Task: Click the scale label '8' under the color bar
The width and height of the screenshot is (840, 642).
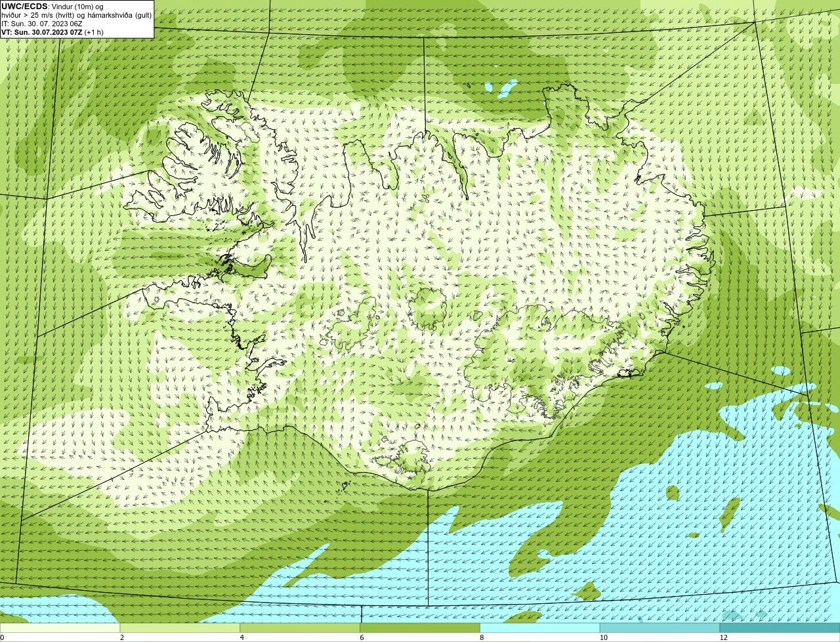Action: pos(482,637)
